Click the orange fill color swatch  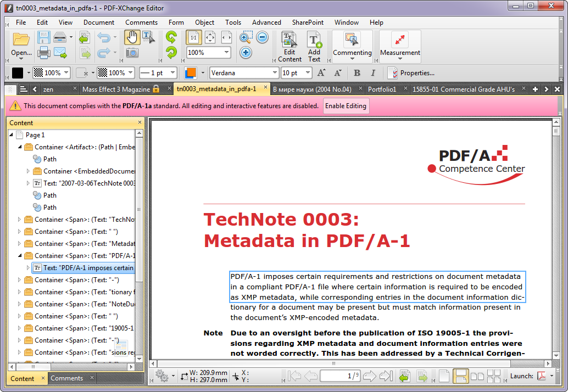[x=191, y=73]
